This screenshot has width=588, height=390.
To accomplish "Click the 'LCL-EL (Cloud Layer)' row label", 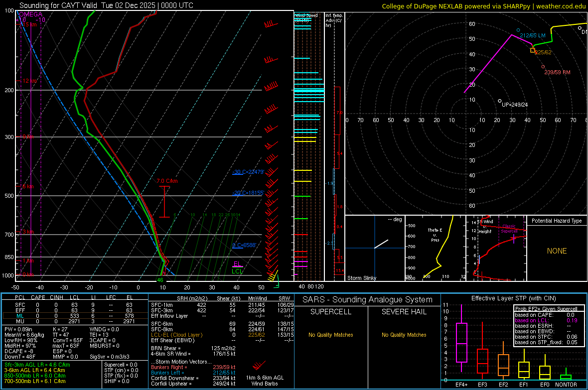I will (176, 335).
